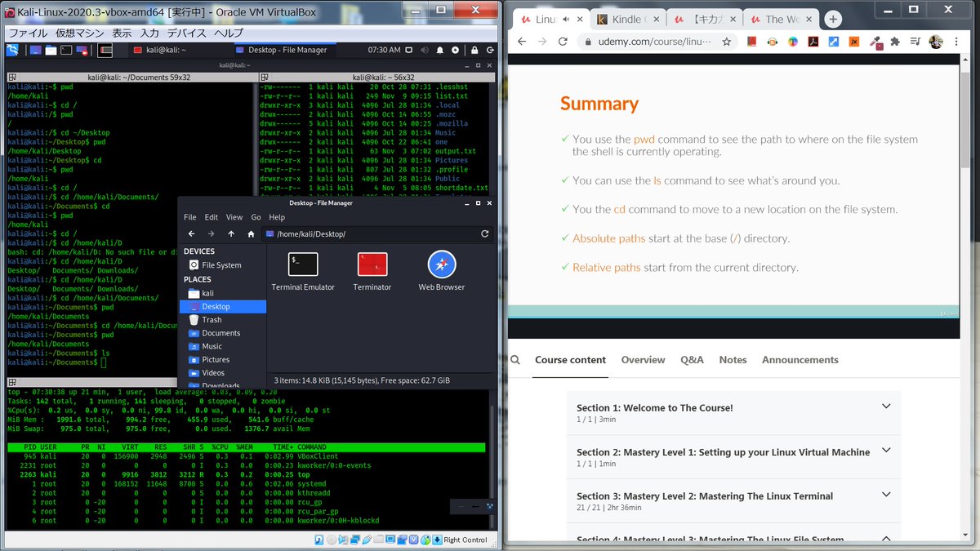Select the Web Browser launcher icon
Viewport: 980px width, 551px height.
tap(442, 271)
